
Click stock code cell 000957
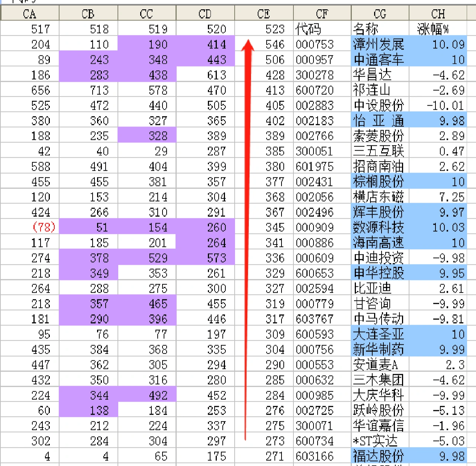[322, 60]
